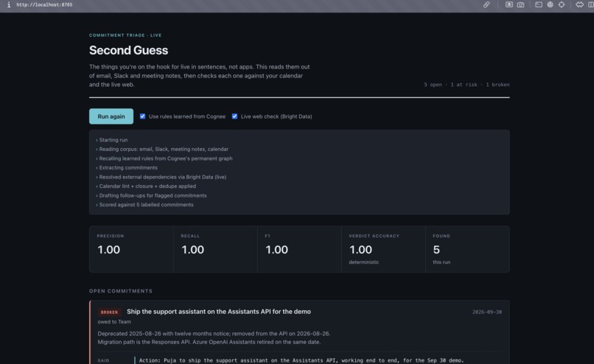Click the 'Recalling learned rules from Cognee's' log line
This screenshot has height=364, width=594.
pos(164,158)
